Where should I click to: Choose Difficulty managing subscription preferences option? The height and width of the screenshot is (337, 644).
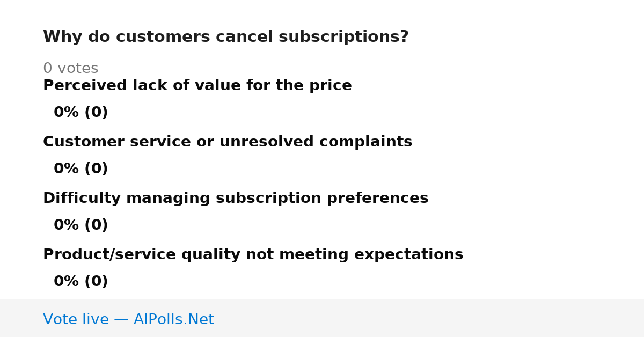click(236, 198)
